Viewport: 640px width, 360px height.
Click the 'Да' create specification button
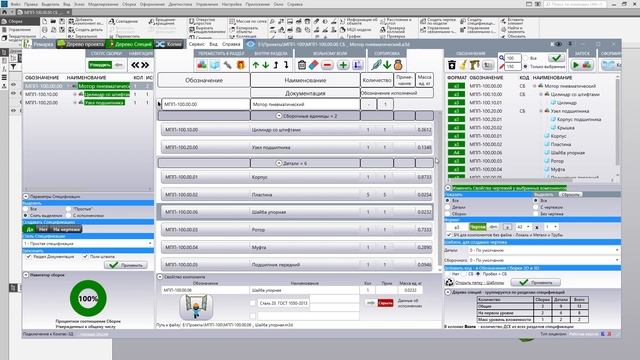pos(30,229)
